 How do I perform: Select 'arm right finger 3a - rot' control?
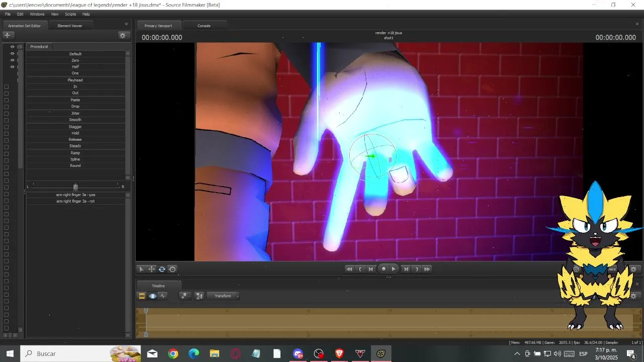pyautogui.click(x=75, y=201)
